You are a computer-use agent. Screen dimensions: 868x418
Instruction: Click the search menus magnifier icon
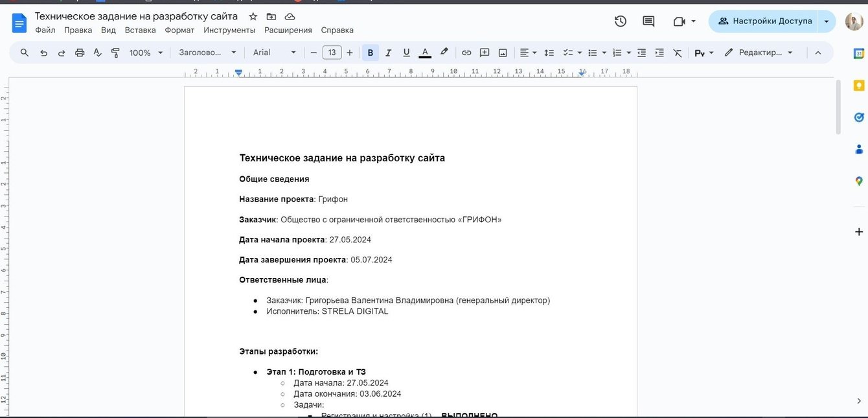[x=25, y=52]
